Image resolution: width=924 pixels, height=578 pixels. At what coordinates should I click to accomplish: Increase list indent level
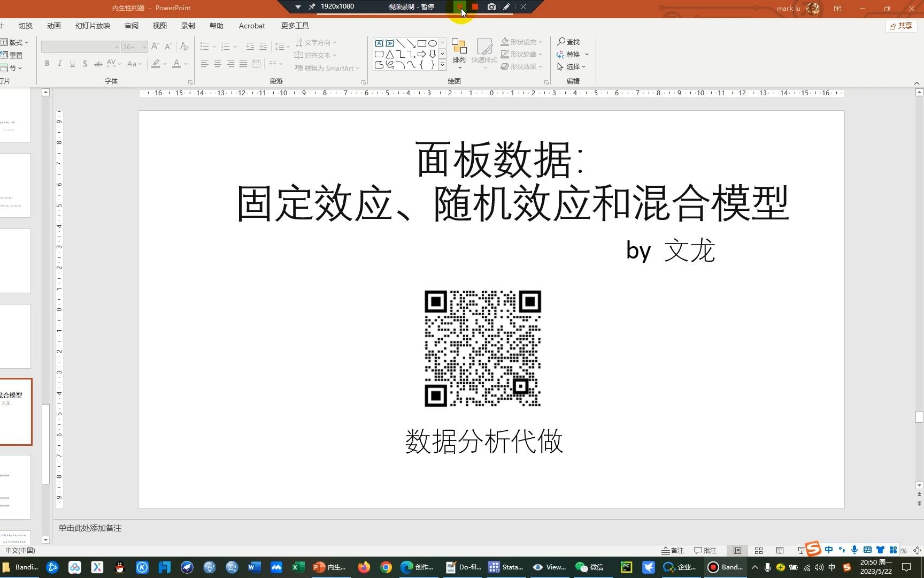coord(263,47)
